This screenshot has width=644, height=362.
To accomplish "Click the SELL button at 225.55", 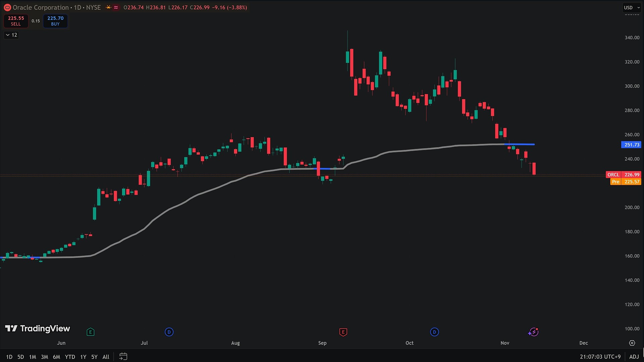I will [x=16, y=21].
